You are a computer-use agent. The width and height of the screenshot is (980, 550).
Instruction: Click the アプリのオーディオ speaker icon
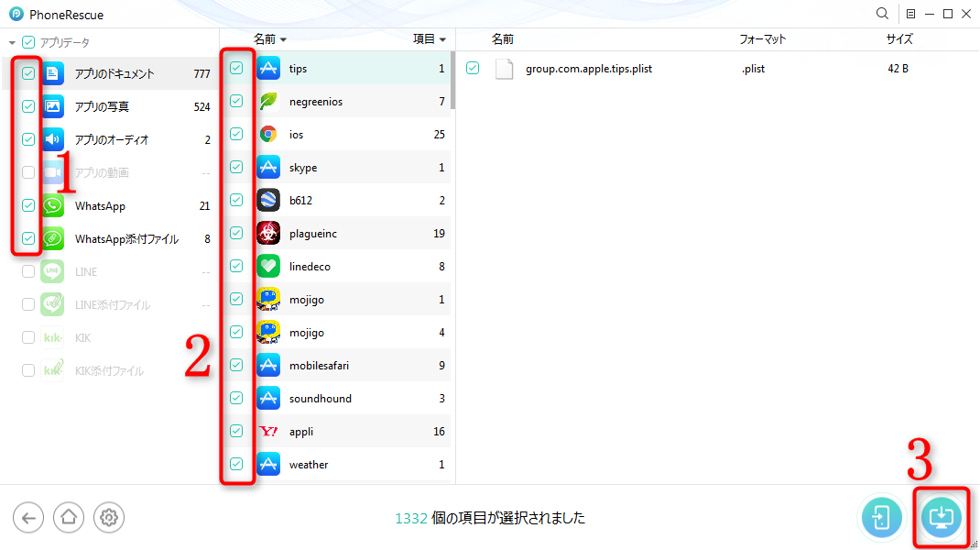(x=53, y=139)
